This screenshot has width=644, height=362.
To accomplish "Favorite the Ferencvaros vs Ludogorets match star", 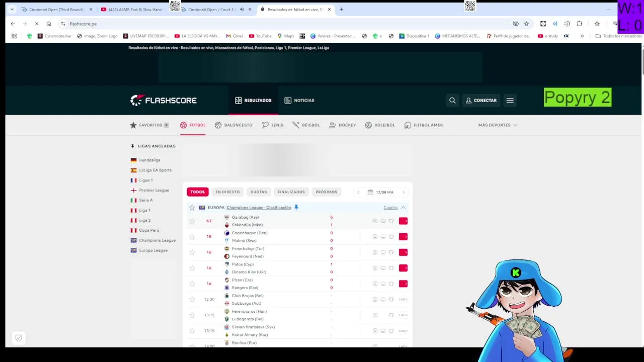I will pos(192,315).
